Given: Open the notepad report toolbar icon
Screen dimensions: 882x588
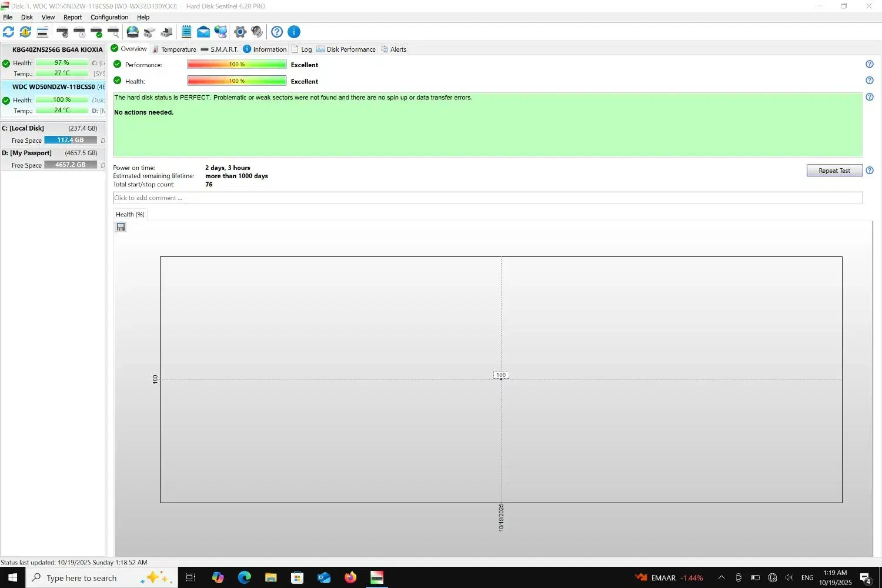Looking at the screenshot, I should click(186, 32).
